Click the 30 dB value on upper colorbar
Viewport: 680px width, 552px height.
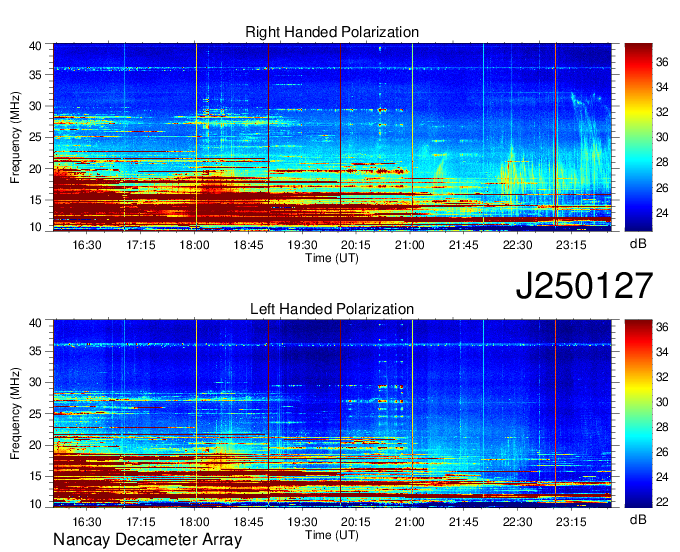pyautogui.click(x=662, y=137)
